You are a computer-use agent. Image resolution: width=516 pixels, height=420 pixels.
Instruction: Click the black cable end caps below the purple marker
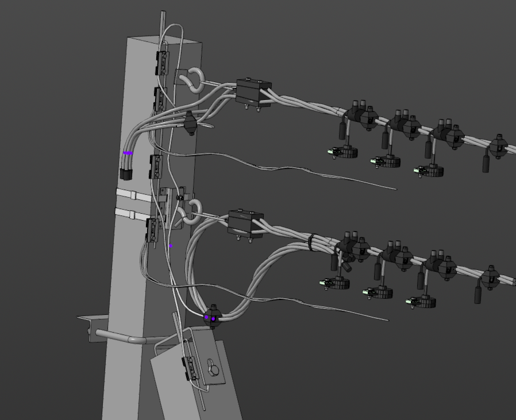[x=127, y=174]
